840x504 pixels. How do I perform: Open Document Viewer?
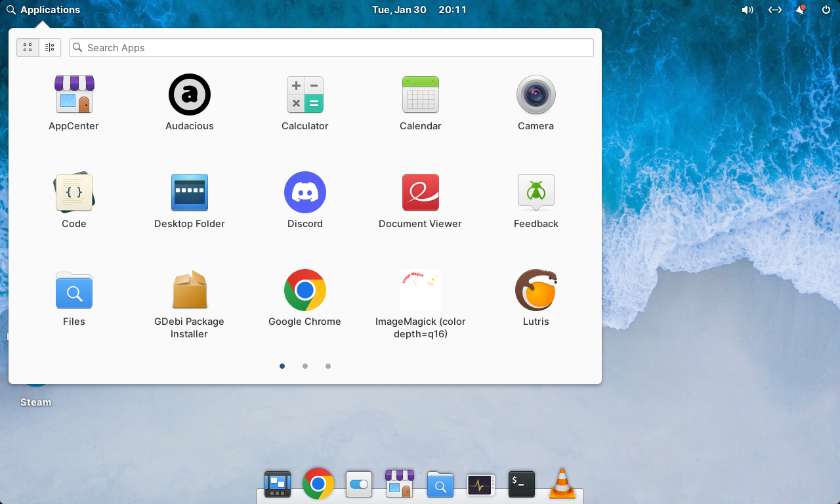coord(421,201)
